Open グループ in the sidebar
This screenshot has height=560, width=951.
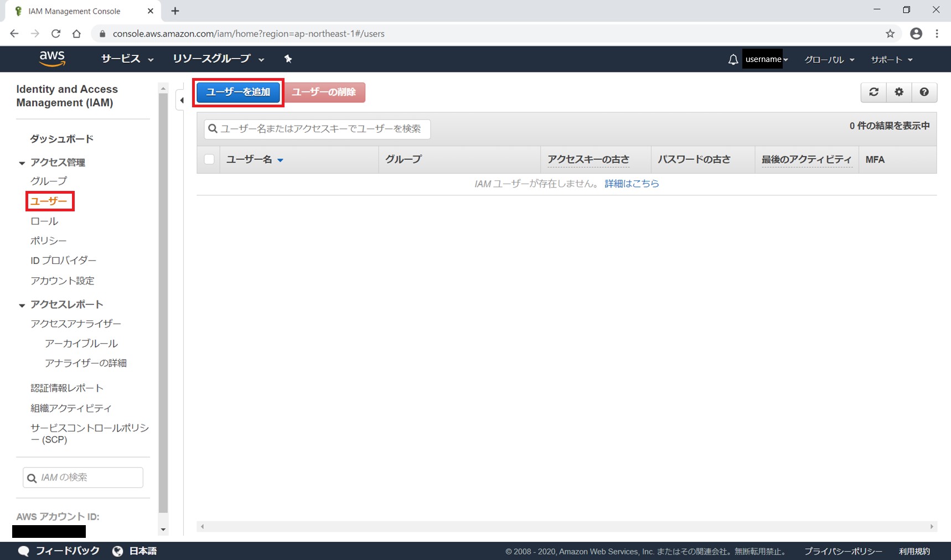tap(49, 181)
